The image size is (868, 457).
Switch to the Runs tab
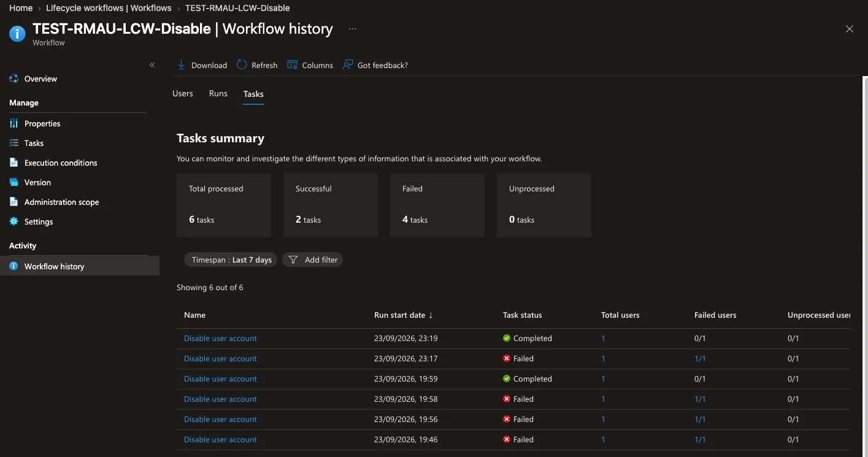coord(218,94)
